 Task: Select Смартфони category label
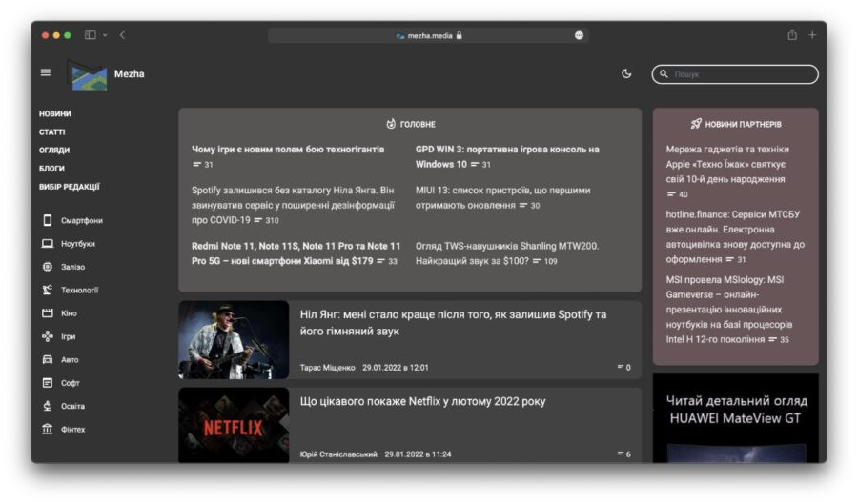click(x=82, y=220)
